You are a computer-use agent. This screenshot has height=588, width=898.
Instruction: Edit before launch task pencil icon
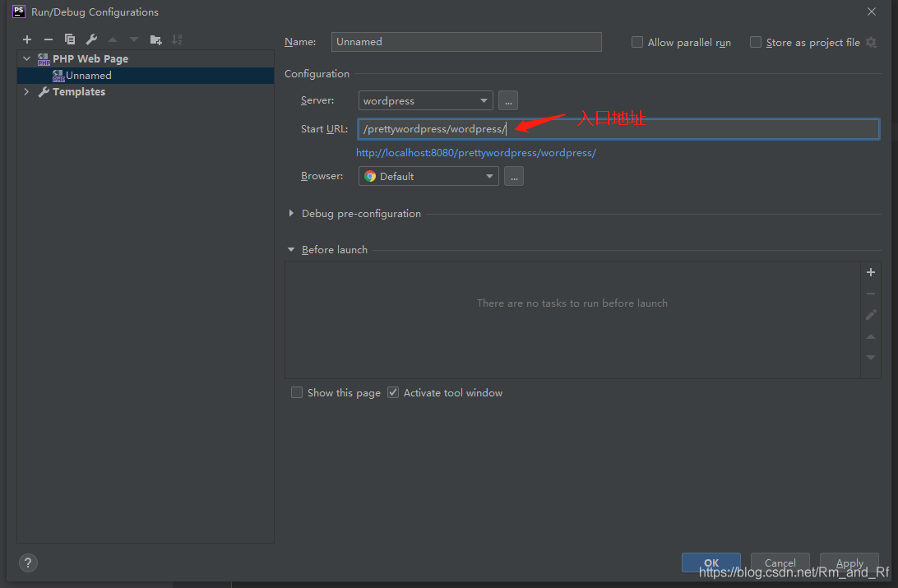pos(871,315)
